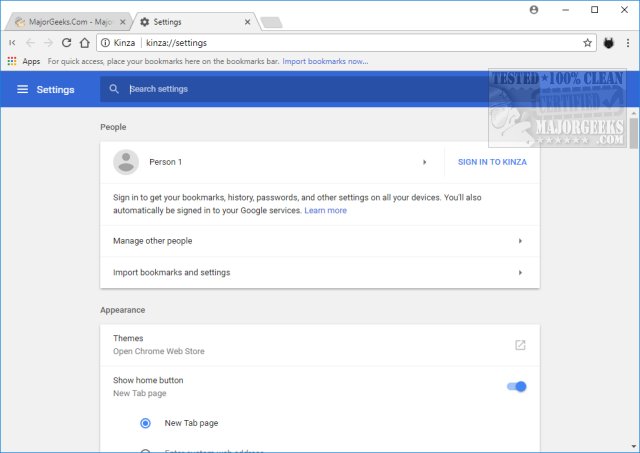Viewport: 640px width, 453px height.
Task: Click the Appearance section heading
Action: pos(122,310)
